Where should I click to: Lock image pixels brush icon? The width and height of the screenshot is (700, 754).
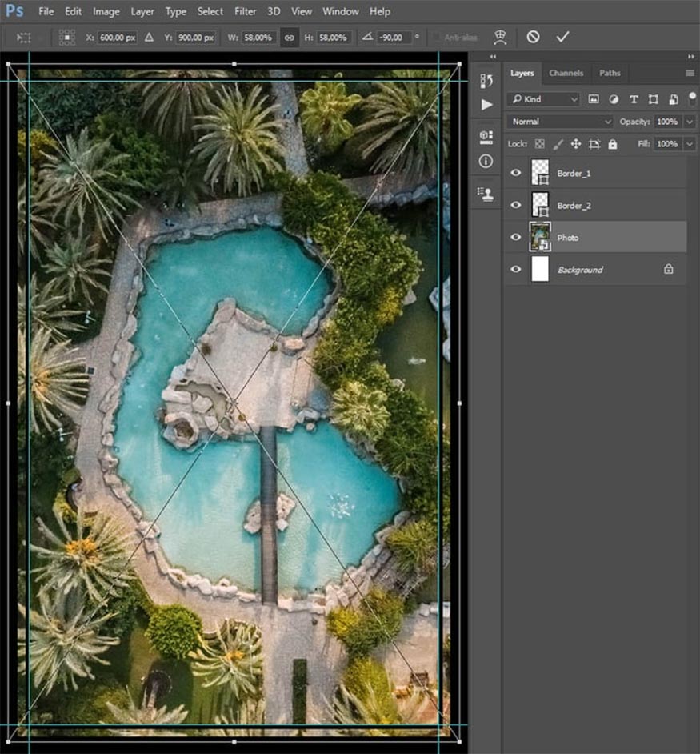(558, 144)
